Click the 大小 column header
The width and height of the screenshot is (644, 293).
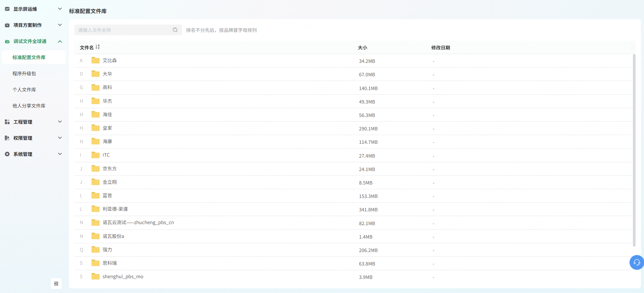click(x=362, y=48)
